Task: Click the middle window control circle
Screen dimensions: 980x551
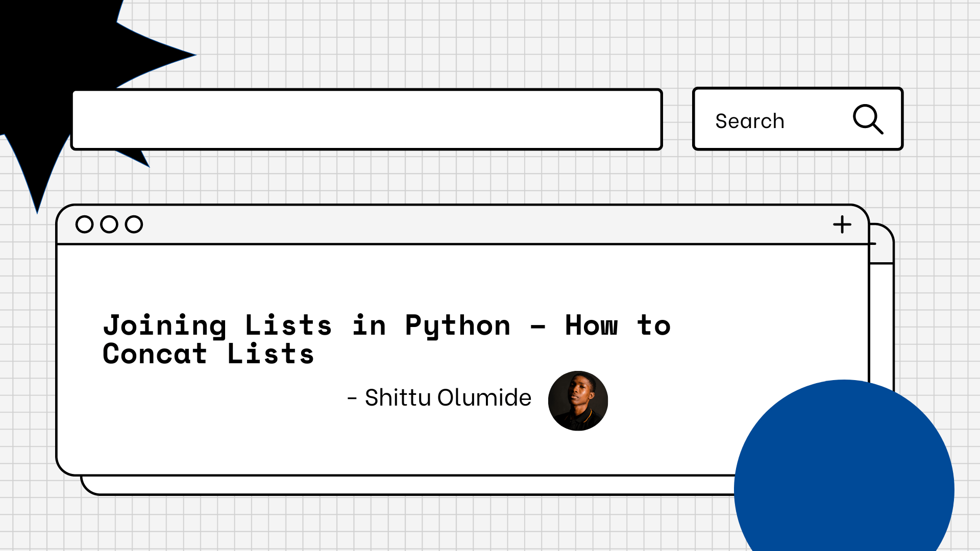Action: click(x=109, y=224)
